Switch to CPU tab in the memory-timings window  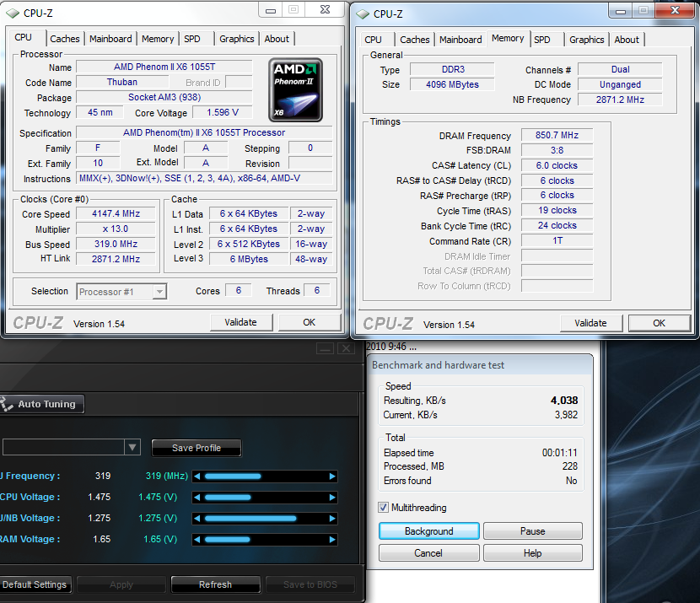click(374, 40)
